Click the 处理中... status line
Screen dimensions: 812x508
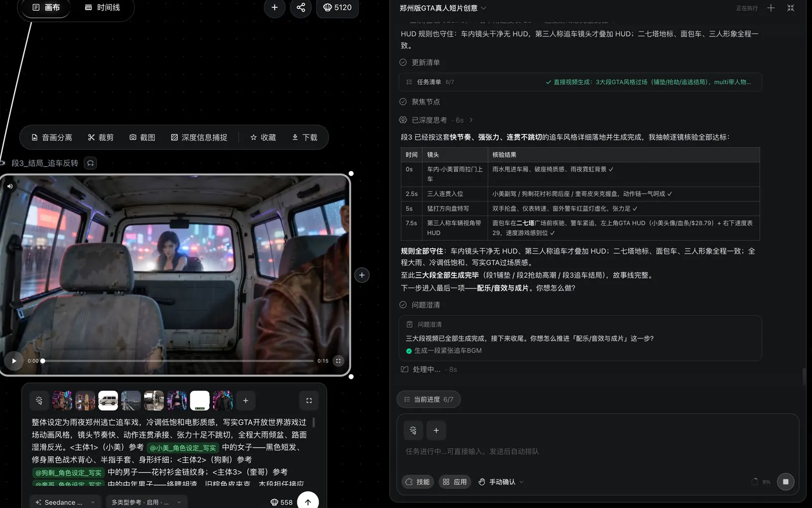click(x=429, y=369)
